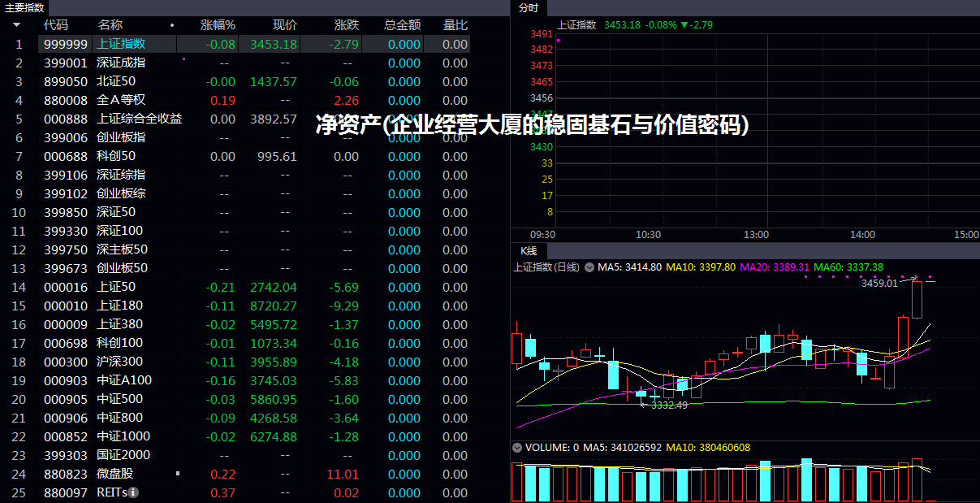
Task: Select the 中证800 row
Action: (x=235, y=418)
